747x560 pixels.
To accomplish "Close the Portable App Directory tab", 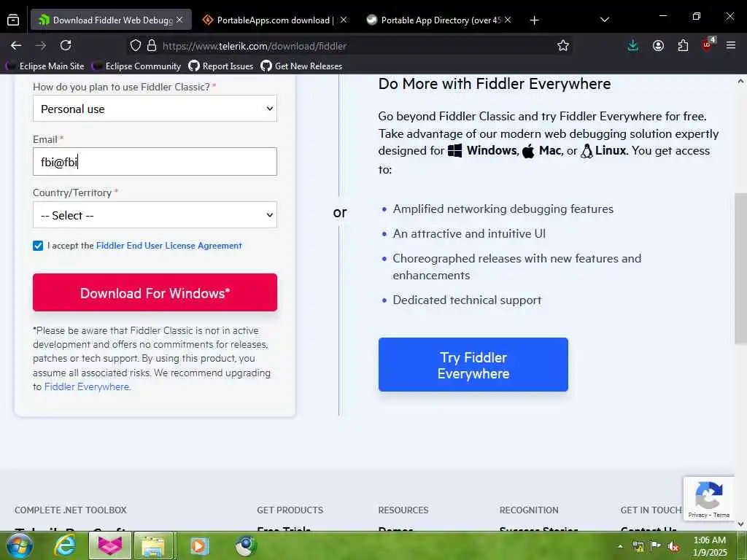I will 508,20.
